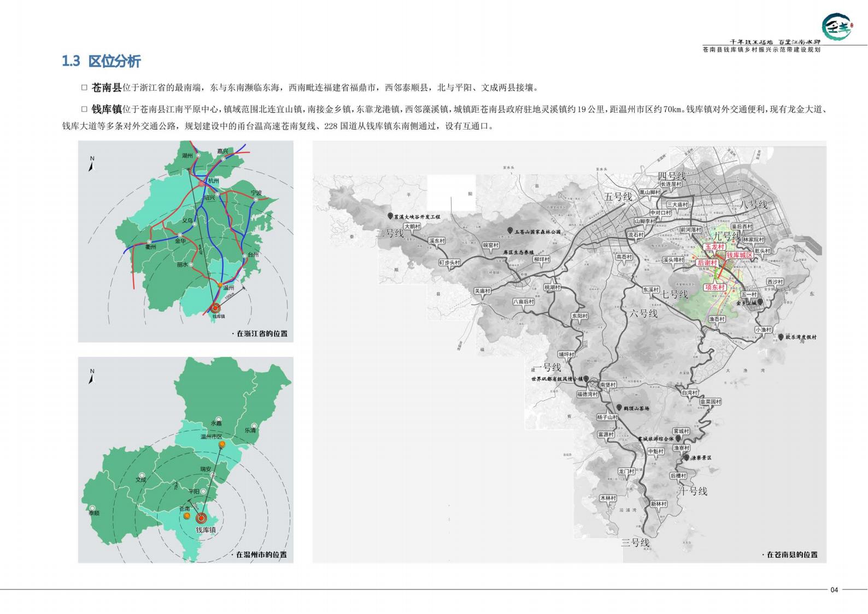Click the 五号线 route label
The image size is (868, 614).
618,197
